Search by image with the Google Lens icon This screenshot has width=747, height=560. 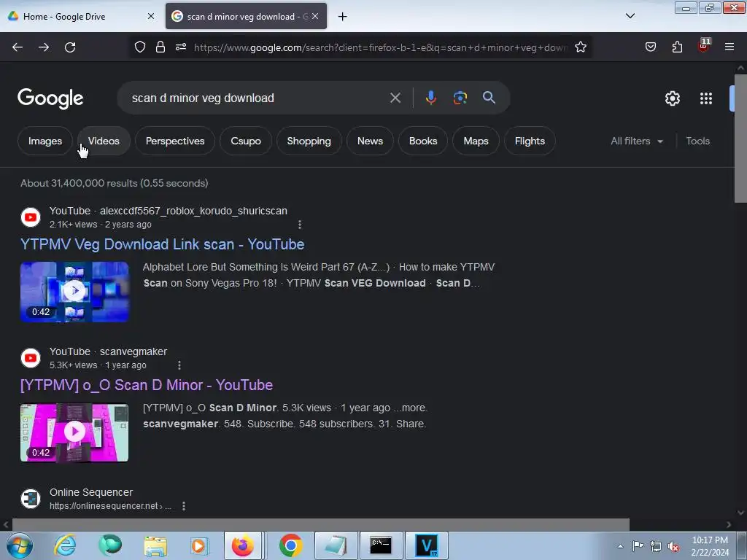(x=460, y=98)
